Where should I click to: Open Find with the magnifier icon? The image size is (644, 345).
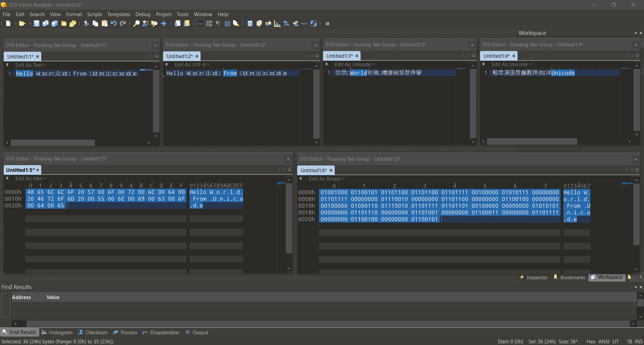(x=136, y=24)
